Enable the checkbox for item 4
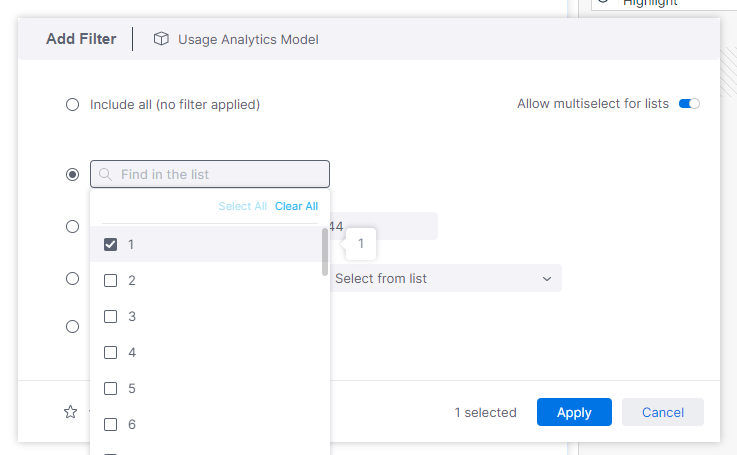The height and width of the screenshot is (455, 737). [111, 352]
